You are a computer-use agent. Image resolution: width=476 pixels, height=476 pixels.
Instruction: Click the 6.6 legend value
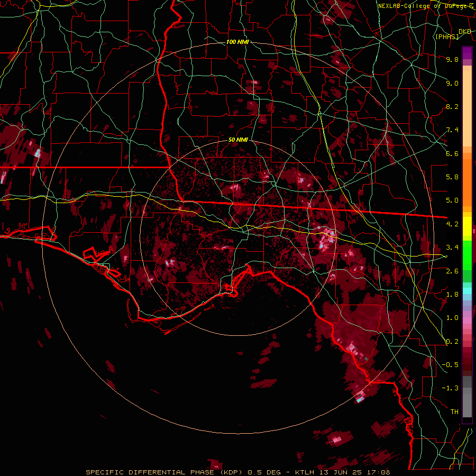pos(452,153)
